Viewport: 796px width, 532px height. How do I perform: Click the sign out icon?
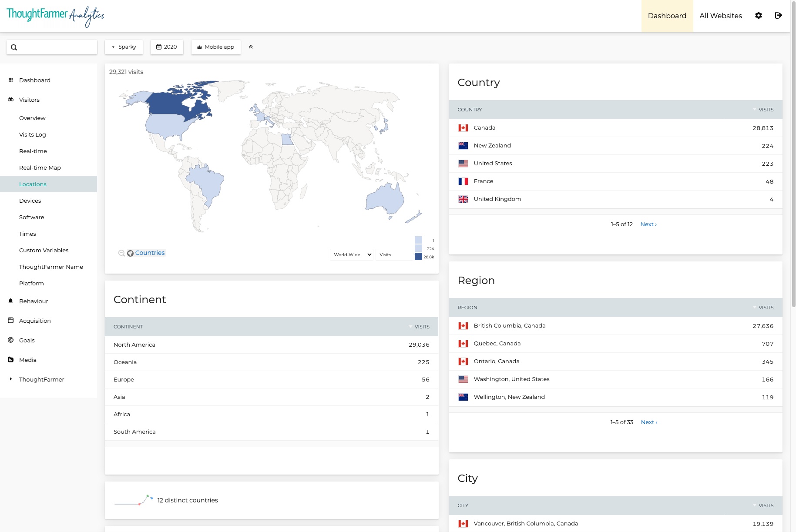[779, 16]
